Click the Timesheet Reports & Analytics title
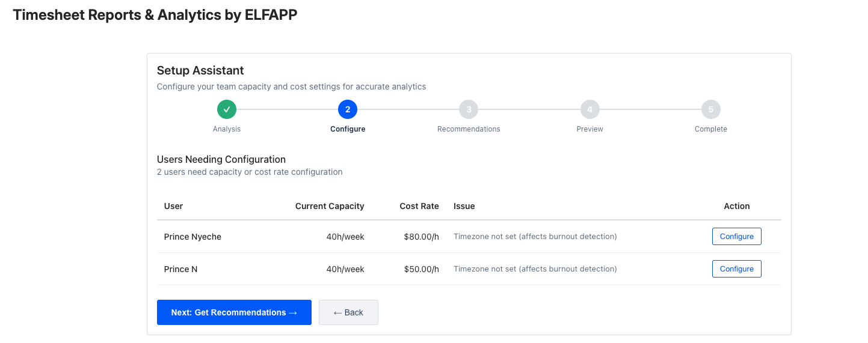Viewport: 868px width, 343px height. click(x=155, y=15)
